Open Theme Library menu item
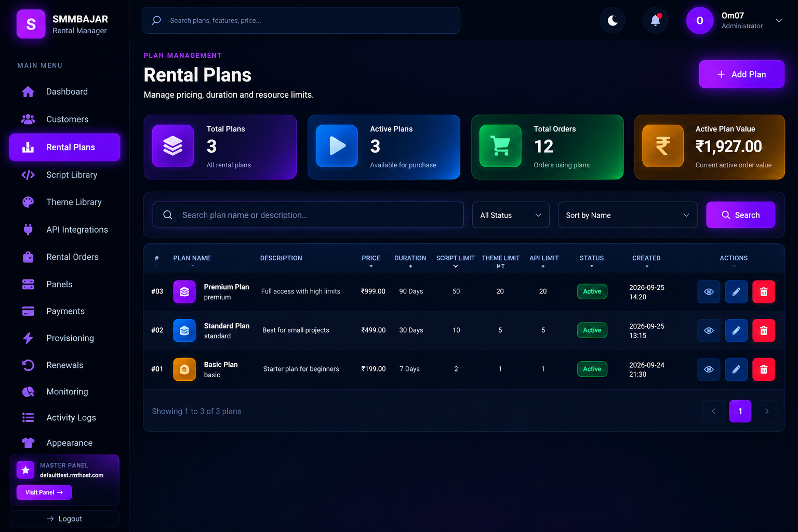This screenshot has height=532, width=798. pos(65,202)
